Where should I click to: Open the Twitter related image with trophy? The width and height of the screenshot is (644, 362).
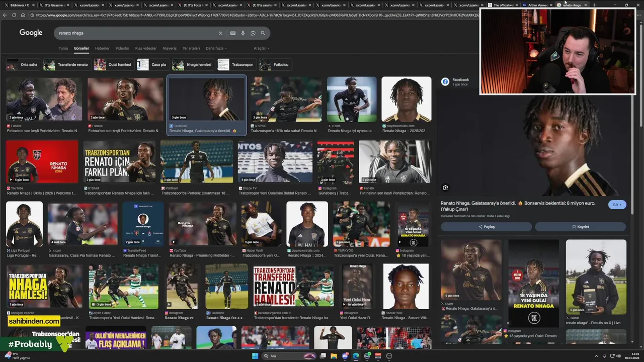click(x=596, y=277)
